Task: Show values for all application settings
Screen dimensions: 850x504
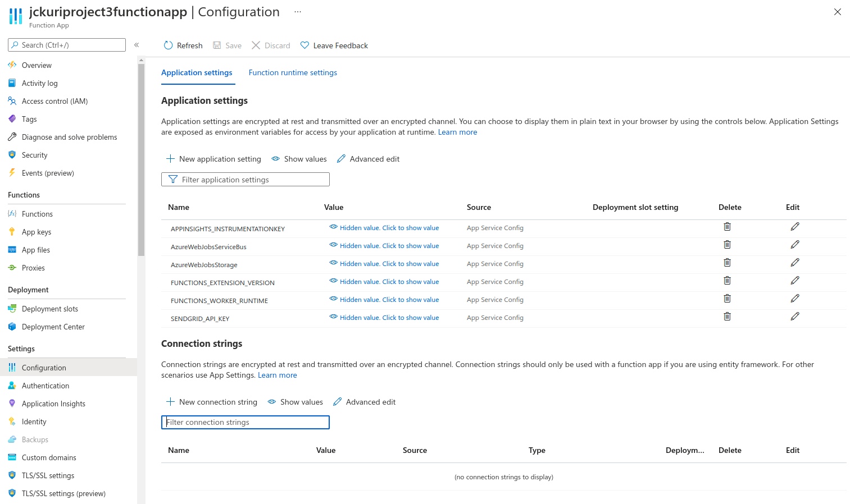Action: (299, 159)
